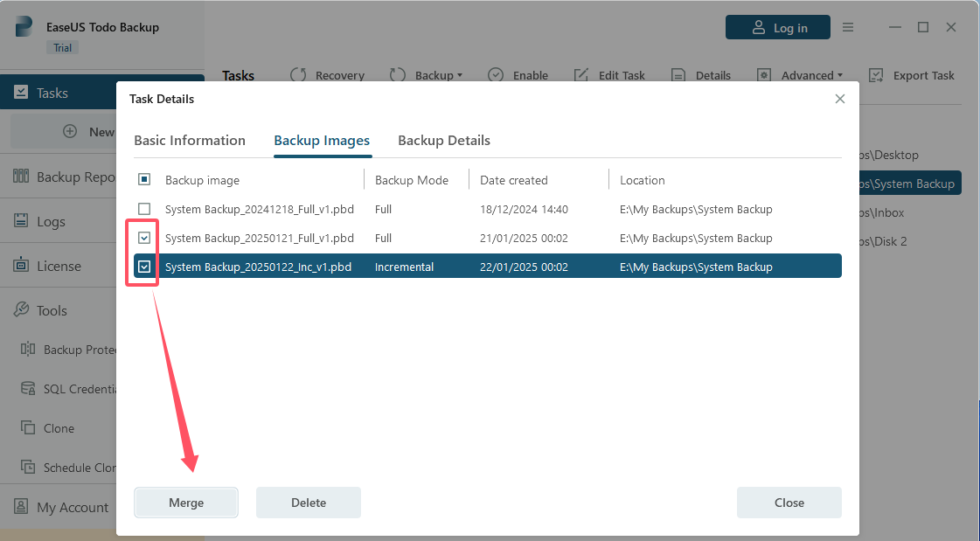
Task: Click the Location column header
Action: pyautogui.click(x=643, y=180)
